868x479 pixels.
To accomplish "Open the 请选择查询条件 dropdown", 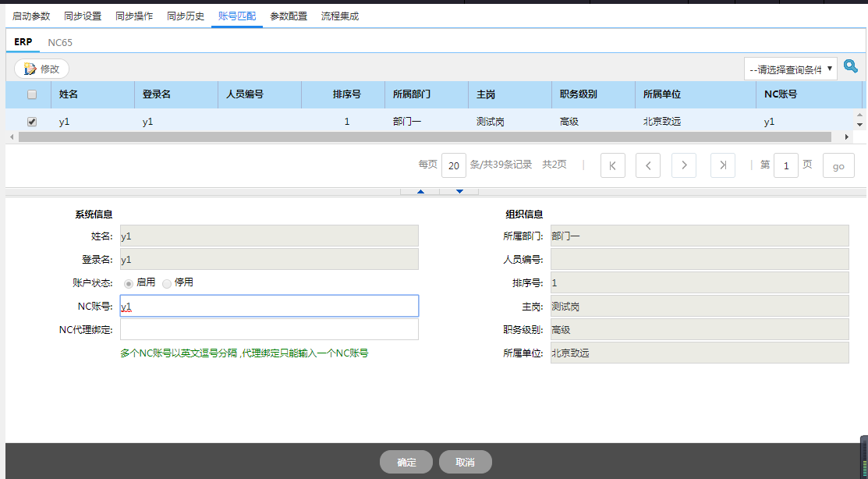I will point(790,69).
